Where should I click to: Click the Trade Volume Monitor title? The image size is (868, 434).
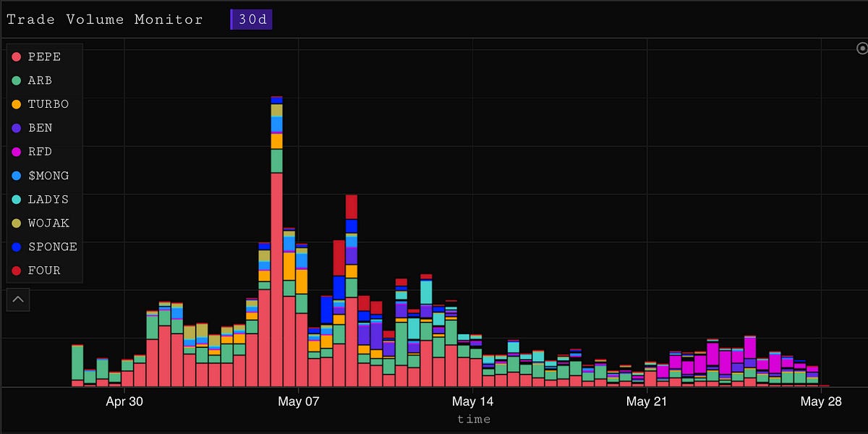point(105,20)
